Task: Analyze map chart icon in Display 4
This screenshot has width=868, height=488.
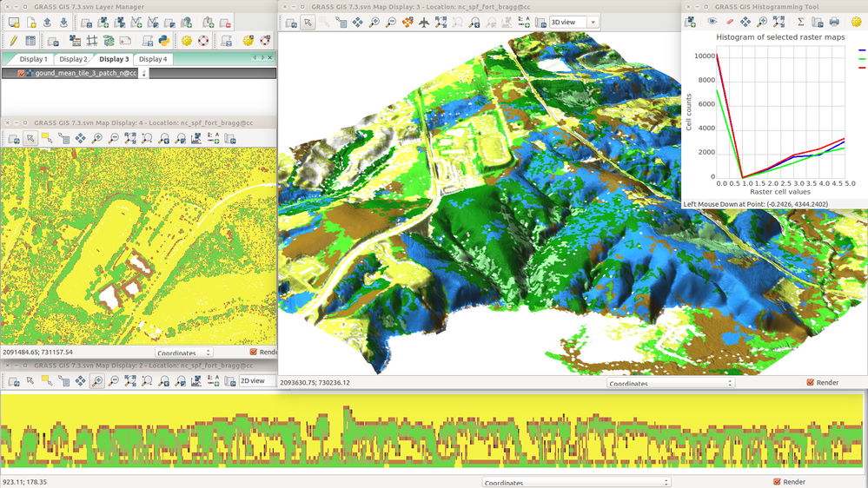Action: pyautogui.click(x=196, y=138)
